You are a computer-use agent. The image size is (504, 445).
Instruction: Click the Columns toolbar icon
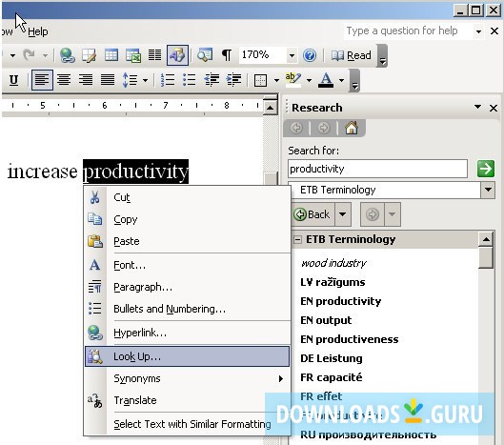click(x=154, y=55)
